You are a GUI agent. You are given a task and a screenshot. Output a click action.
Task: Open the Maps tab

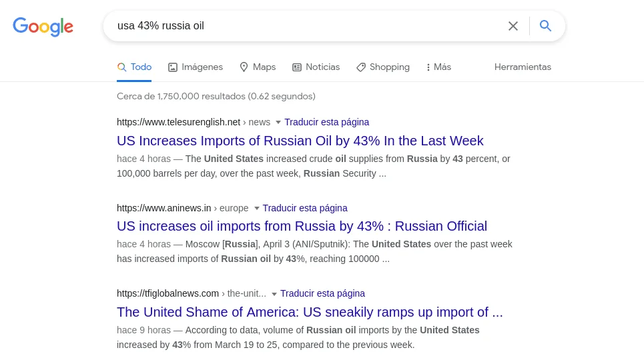258,67
